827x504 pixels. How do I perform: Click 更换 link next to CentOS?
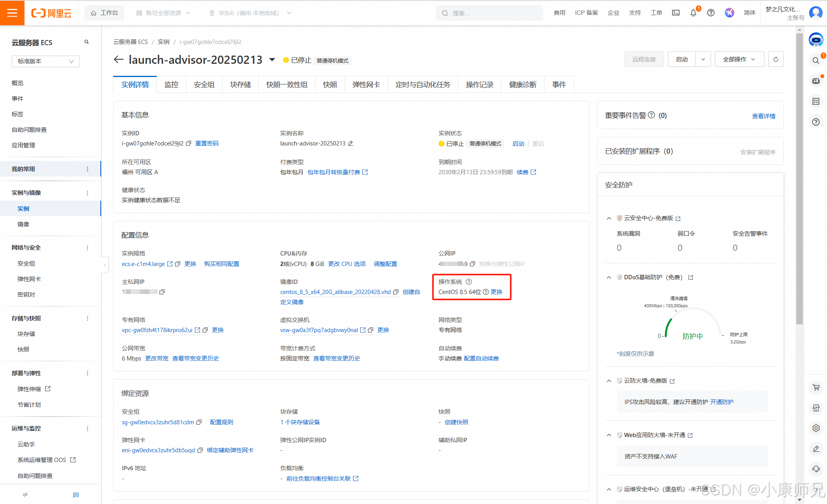[x=496, y=292]
